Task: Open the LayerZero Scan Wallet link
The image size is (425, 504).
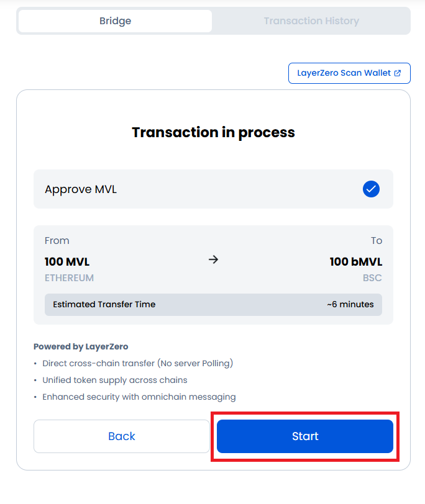Action: coord(344,73)
